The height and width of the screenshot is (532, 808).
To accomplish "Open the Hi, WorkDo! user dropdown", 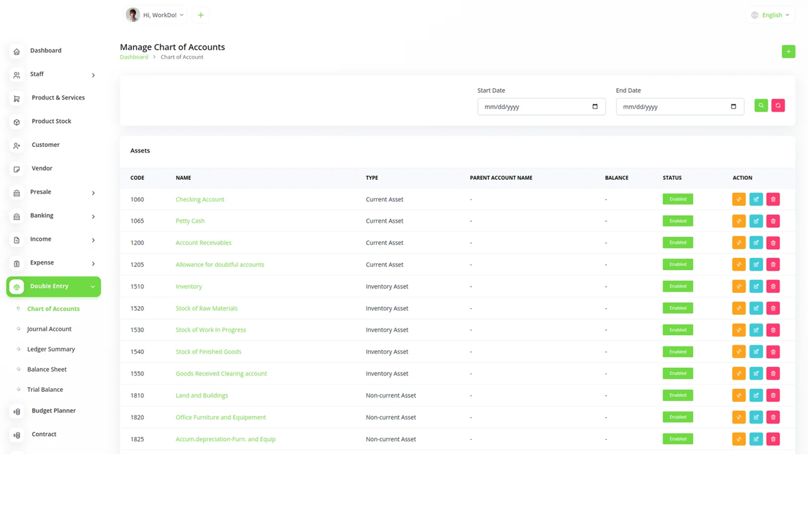I will pos(157,15).
